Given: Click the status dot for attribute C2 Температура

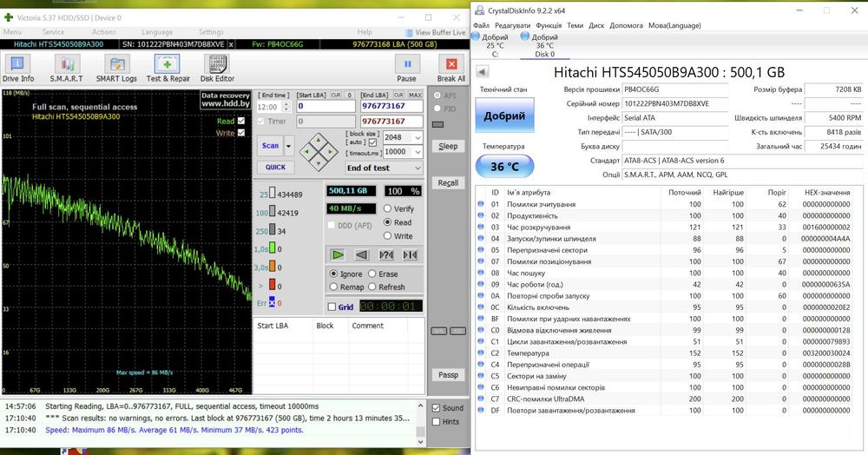Looking at the screenshot, I should (481, 353).
